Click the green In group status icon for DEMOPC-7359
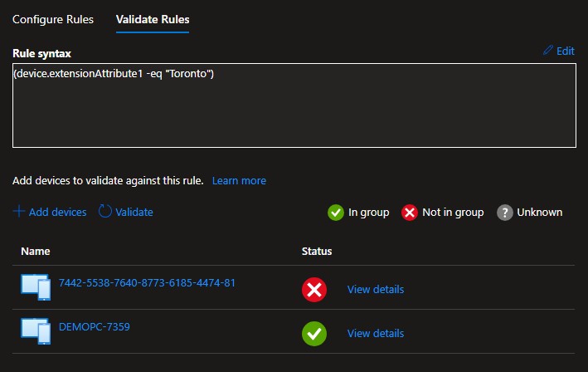The width and height of the screenshot is (588, 372). tap(314, 333)
